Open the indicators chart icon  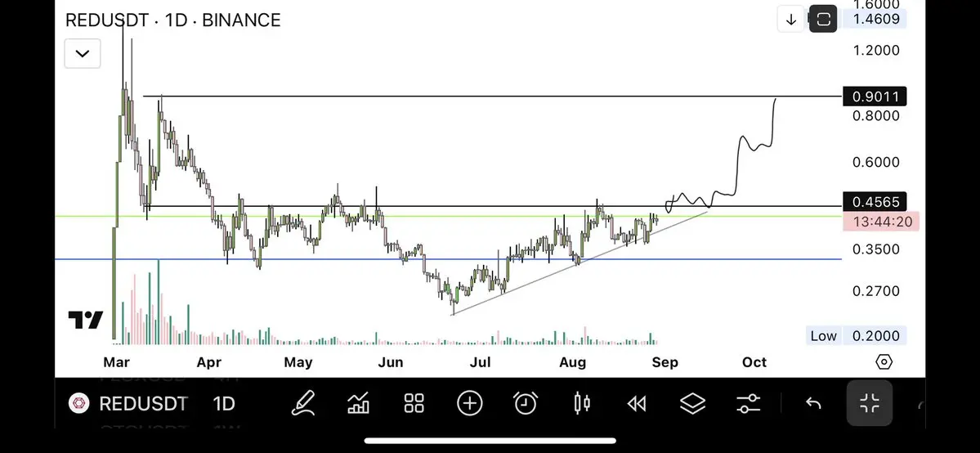click(358, 404)
